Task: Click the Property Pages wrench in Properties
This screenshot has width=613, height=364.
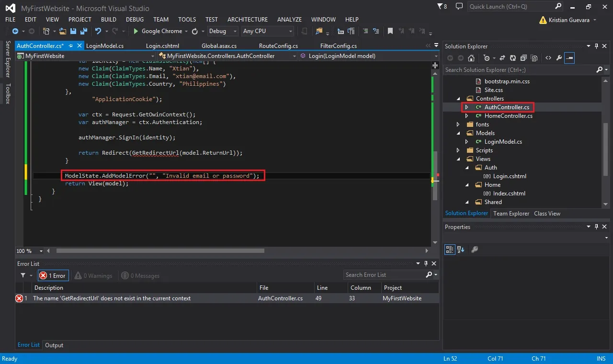Action: tap(475, 250)
